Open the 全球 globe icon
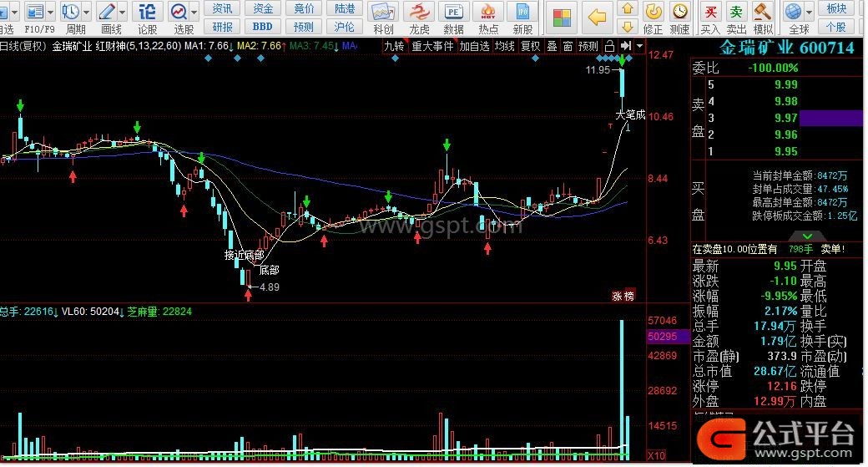 (793, 12)
